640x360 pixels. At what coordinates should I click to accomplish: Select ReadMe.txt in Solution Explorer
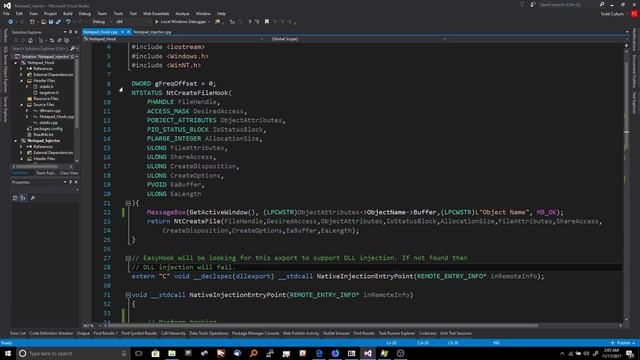point(43,135)
